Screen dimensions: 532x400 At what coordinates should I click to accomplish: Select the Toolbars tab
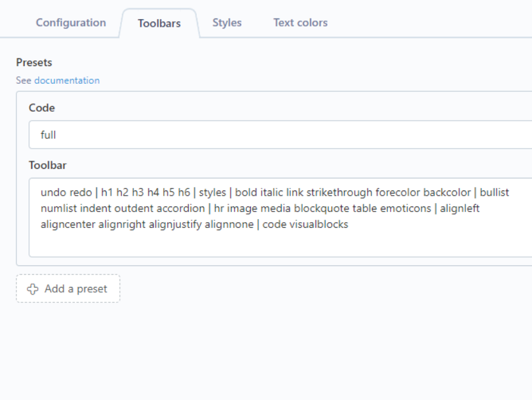tap(159, 23)
